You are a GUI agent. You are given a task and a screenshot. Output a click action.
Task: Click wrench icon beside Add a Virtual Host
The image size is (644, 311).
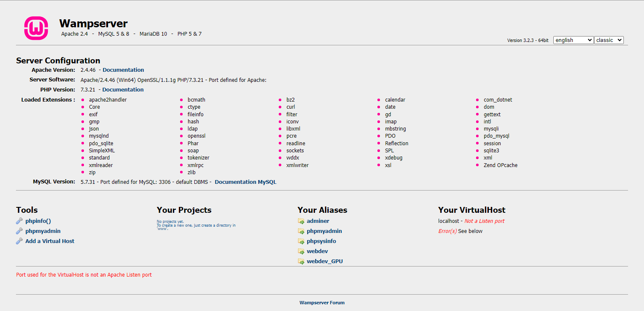click(19, 241)
